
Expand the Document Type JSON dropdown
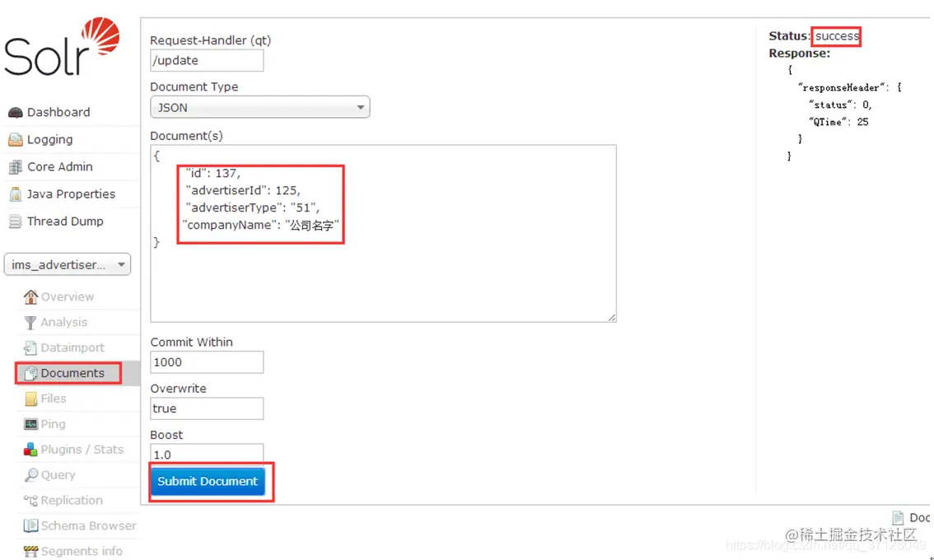(259, 107)
